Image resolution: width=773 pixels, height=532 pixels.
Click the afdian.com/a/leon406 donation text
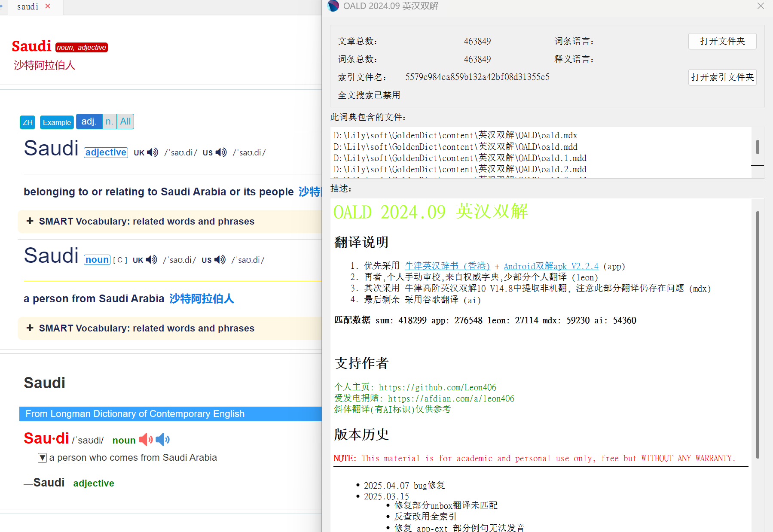pyautogui.click(x=451, y=398)
